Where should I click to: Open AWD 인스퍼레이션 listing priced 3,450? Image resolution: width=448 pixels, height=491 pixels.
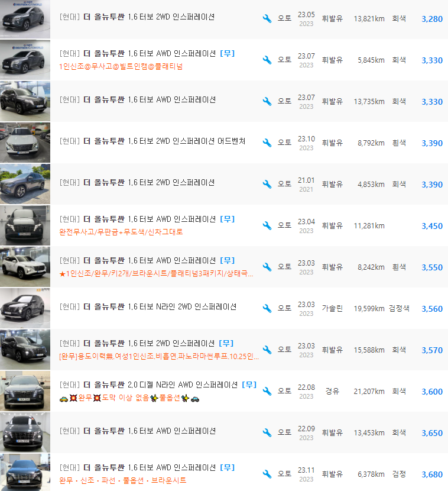[x=138, y=219]
